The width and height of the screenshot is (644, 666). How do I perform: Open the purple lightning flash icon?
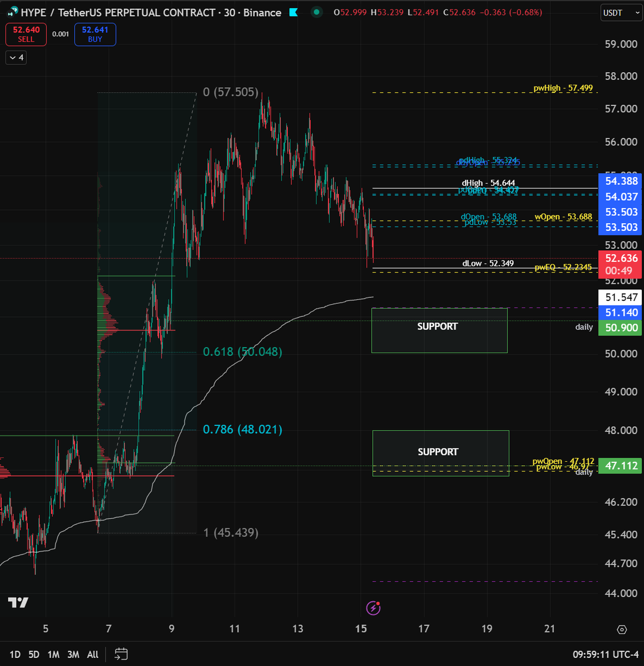pos(373,608)
